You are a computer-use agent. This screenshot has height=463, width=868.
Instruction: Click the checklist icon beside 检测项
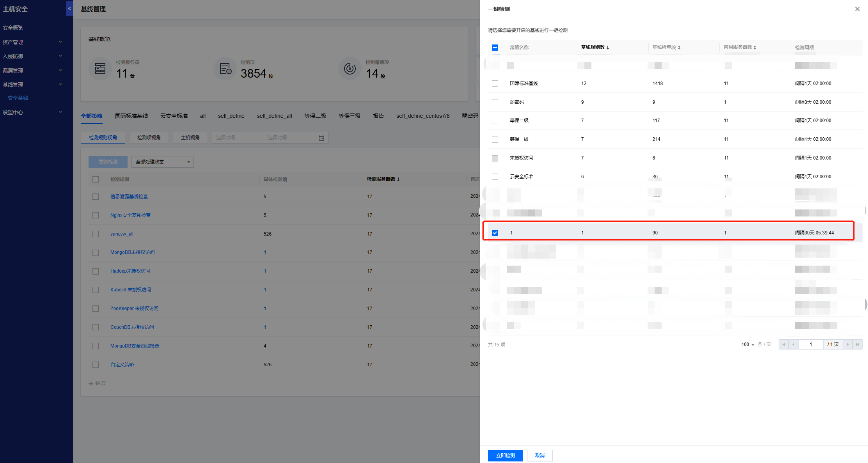tap(225, 69)
